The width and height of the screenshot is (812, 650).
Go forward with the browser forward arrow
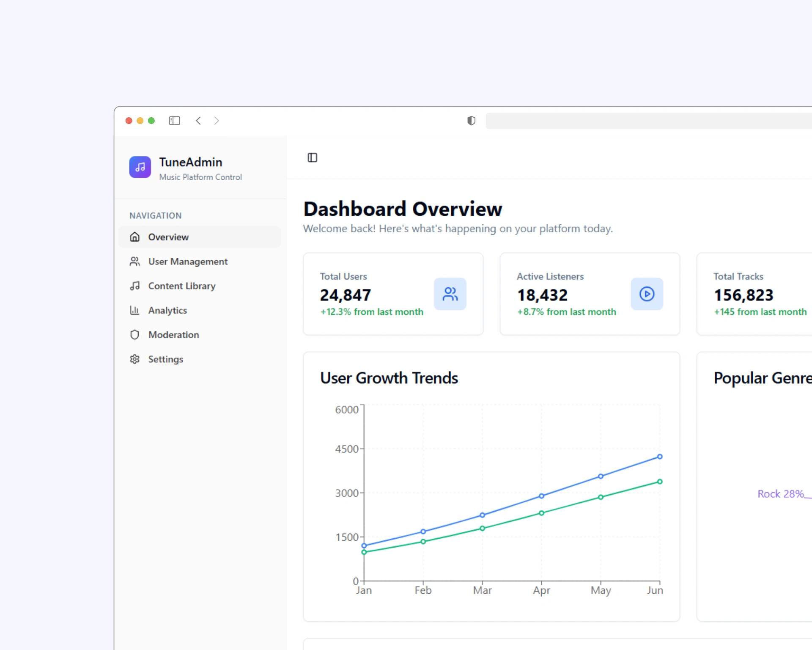tap(217, 121)
